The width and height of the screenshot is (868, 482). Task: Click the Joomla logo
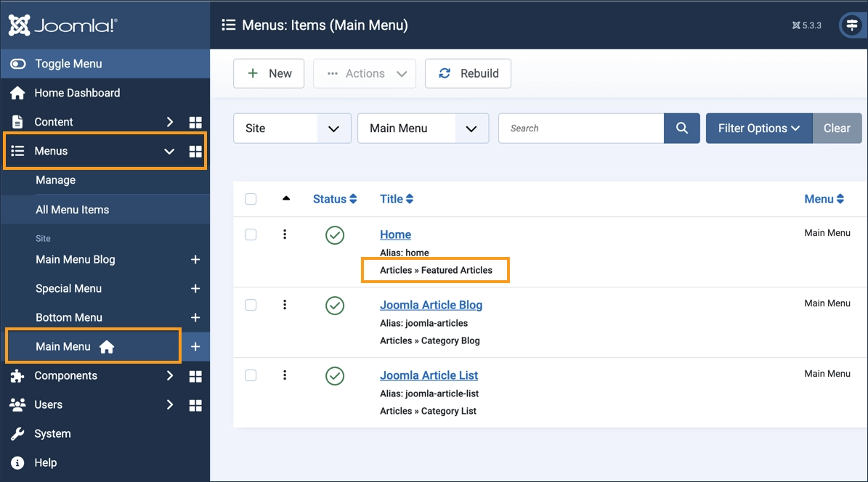[62, 24]
